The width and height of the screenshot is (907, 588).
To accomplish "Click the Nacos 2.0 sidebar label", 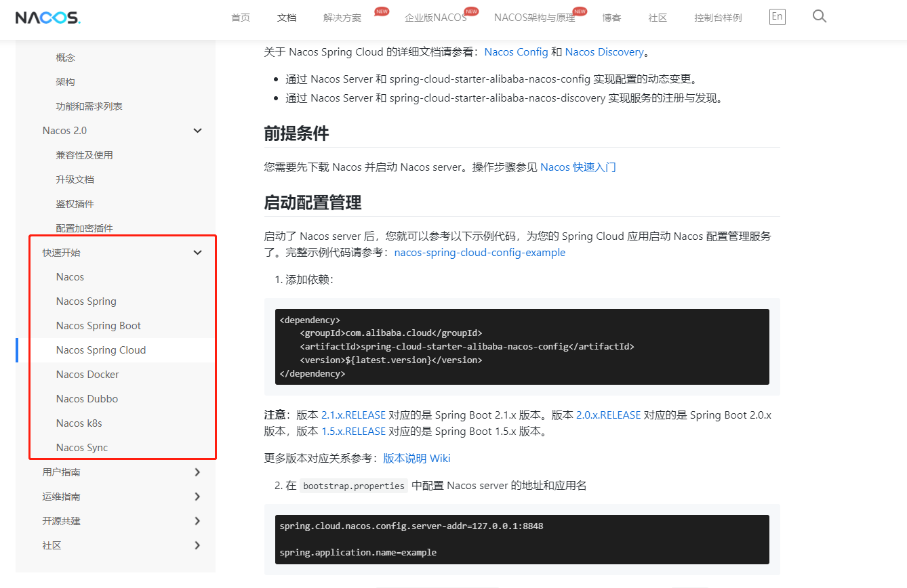I will pyautogui.click(x=65, y=131).
